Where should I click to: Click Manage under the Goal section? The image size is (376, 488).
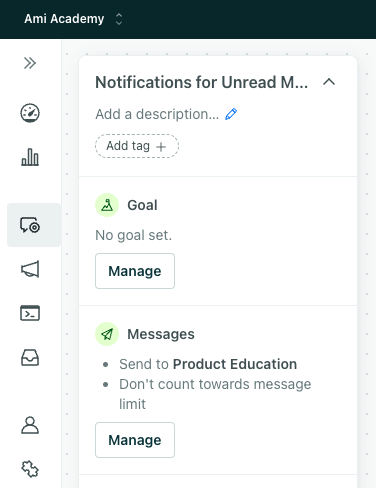pyautogui.click(x=135, y=271)
